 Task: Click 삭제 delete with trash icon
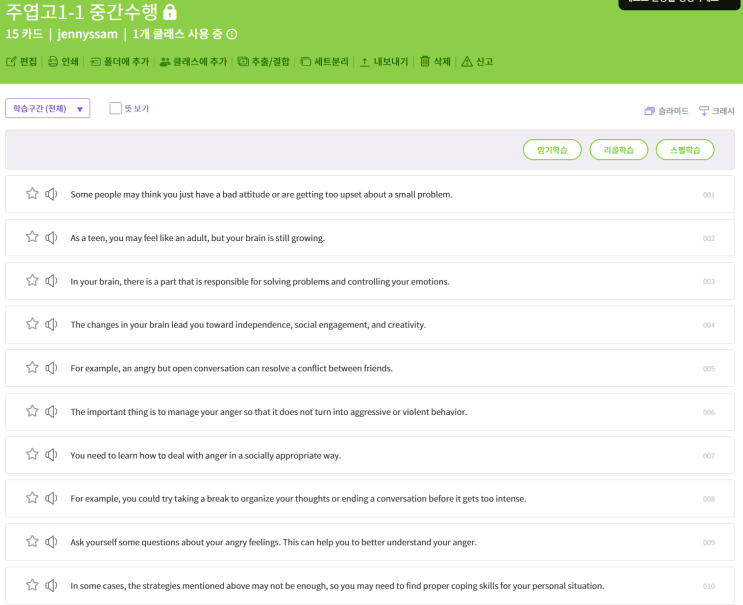(x=435, y=62)
